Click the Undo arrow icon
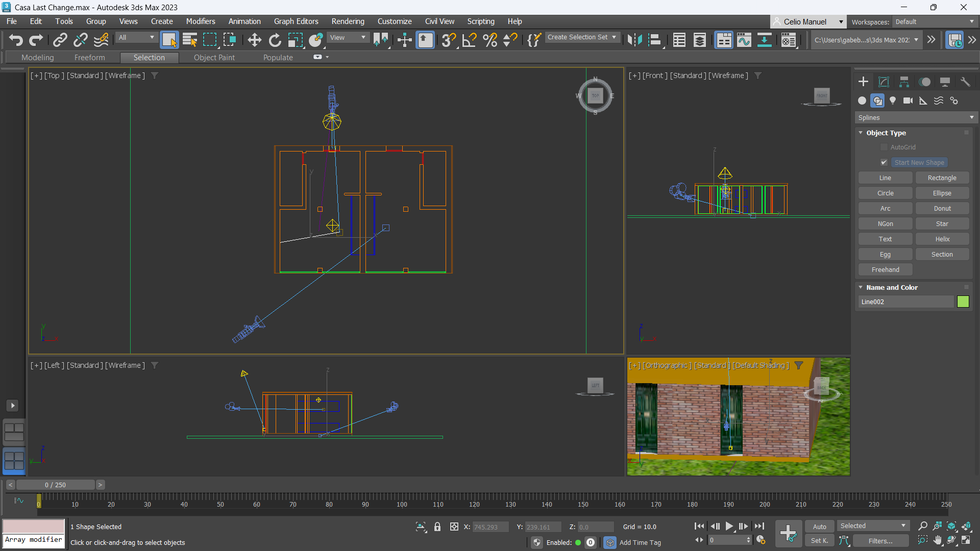Viewport: 980px width, 551px height. click(x=16, y=40)
